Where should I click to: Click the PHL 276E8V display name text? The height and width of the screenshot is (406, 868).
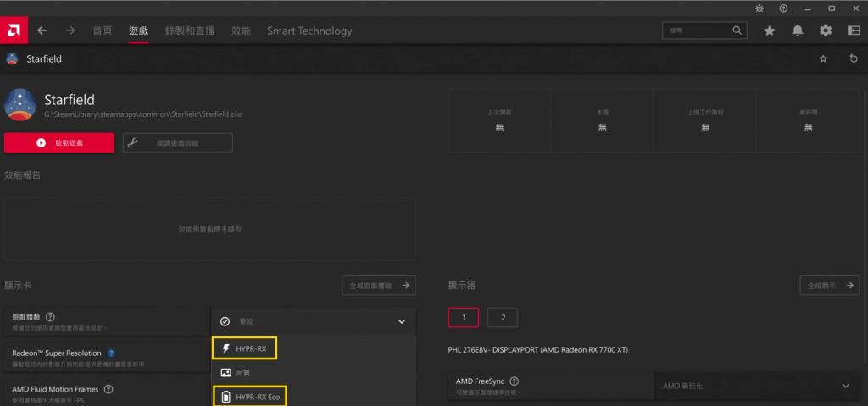coord(538,350)
